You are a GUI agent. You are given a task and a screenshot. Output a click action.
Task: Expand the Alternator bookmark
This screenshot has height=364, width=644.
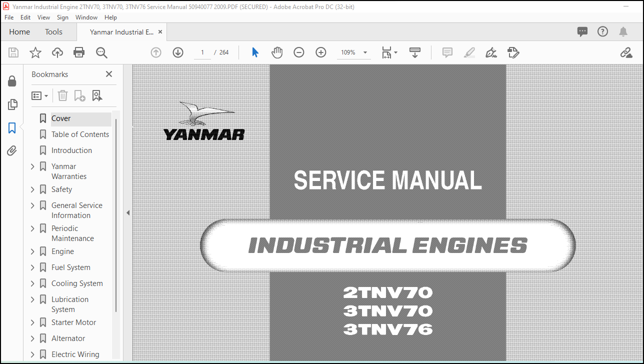[32, 338]
